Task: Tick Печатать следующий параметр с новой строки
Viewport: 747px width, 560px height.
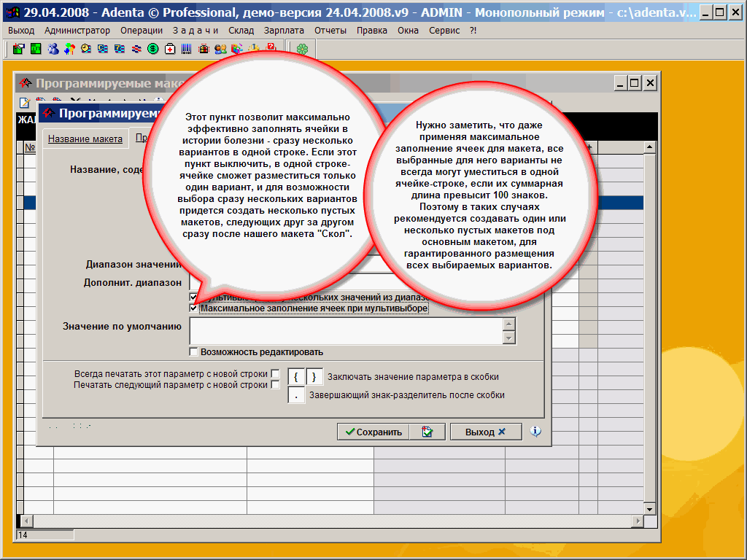Action: (x=275, y=385)
